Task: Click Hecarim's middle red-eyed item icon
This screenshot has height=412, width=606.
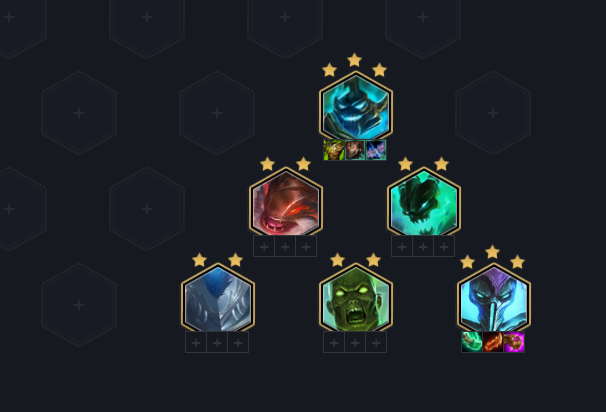Action: [355, 150]
